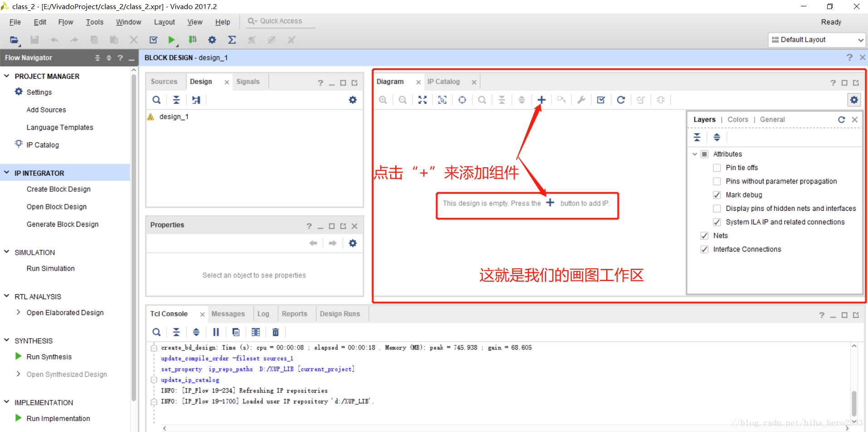
Task: Collapse the SIMULATION section
Action: click(x=7, y=252)
